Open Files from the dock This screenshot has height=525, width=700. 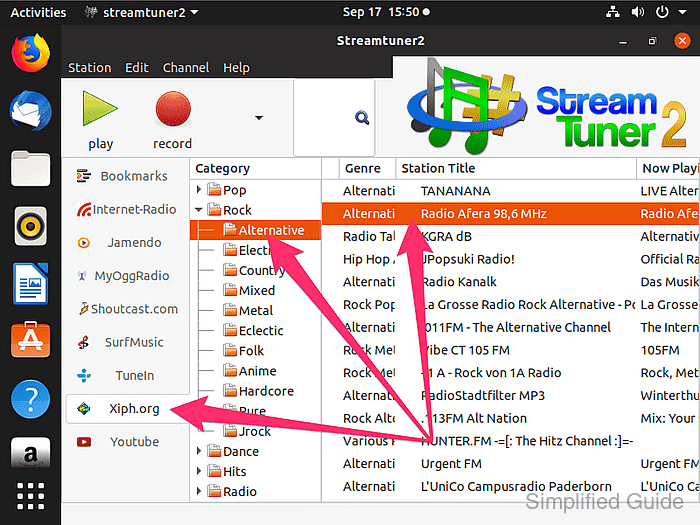[x=30, y=168]
